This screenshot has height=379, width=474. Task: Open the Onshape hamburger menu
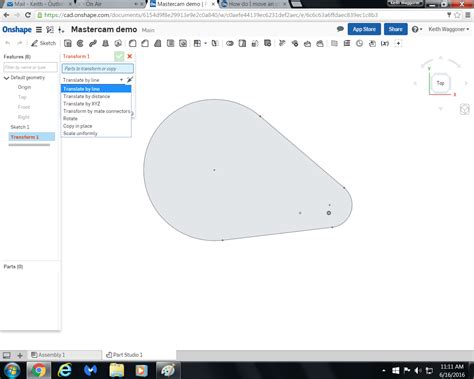click(39, 30)
